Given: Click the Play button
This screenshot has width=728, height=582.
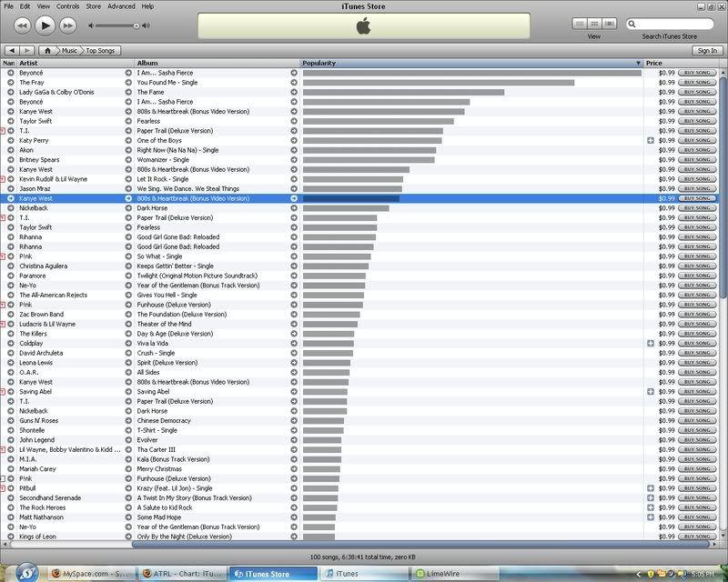Looking at the screenshot, I should (x=45, y=25).
